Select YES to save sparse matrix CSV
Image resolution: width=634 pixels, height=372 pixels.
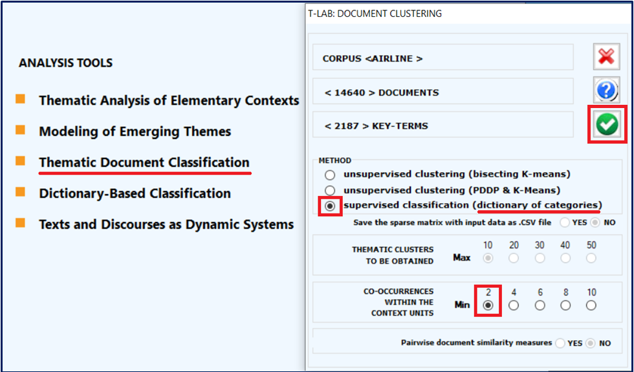click(565, 222)
